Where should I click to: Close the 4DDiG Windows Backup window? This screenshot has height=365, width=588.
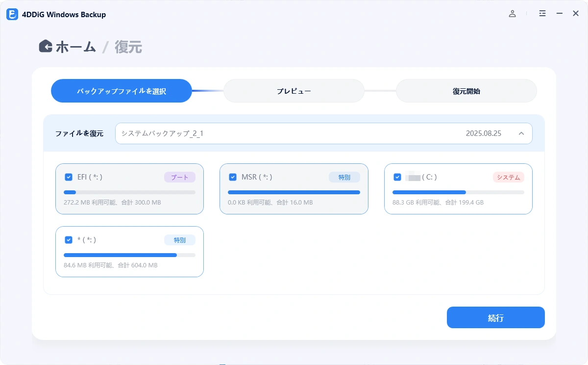(576, 14)
